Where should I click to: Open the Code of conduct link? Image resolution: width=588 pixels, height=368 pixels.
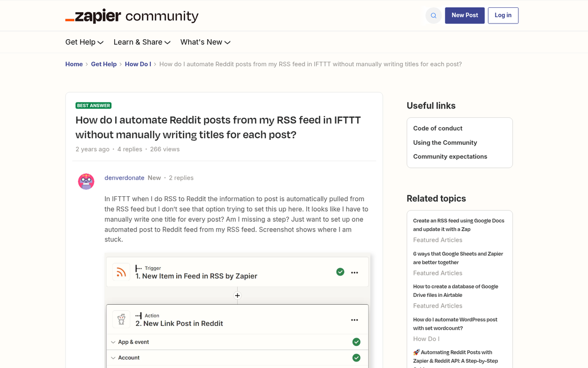point(438,128)
